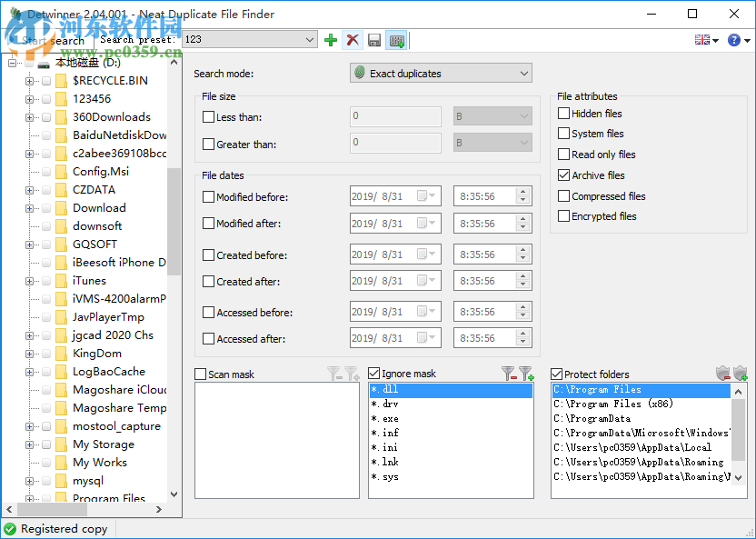Select the Config.Msi folder in tree
Screen dimensions: 756x539
tap(101, 172)
